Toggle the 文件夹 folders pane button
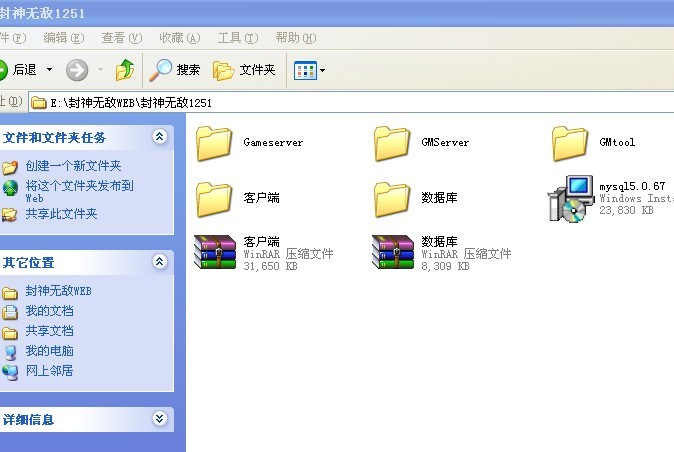 pyautogui.click(x=244, y=70)
